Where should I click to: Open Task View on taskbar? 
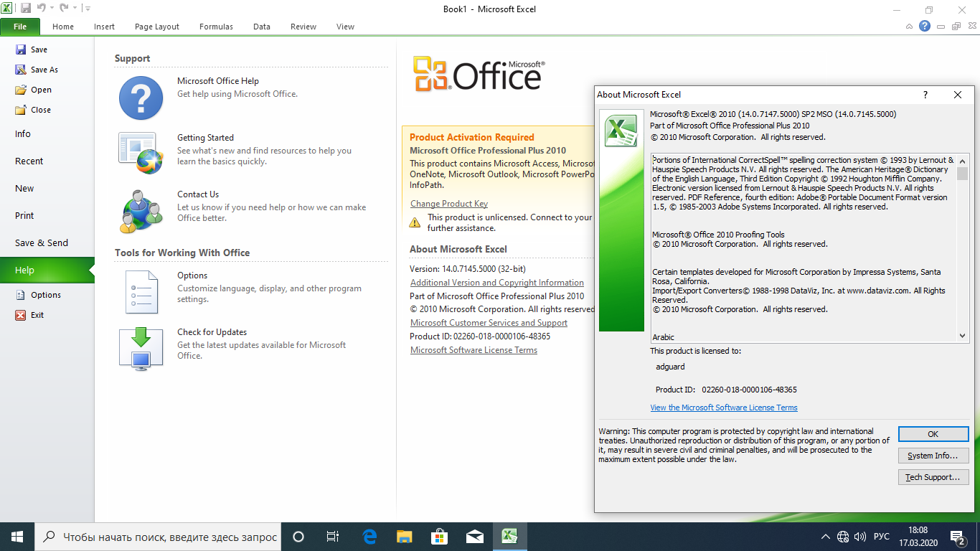tap(333, 537)
